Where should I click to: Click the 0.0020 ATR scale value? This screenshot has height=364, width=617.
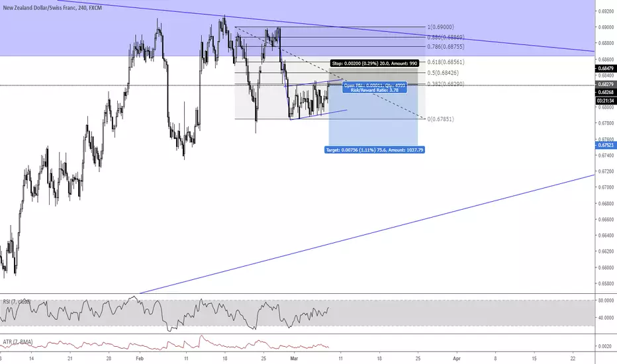pyautogui.click(x=605, y=346)
